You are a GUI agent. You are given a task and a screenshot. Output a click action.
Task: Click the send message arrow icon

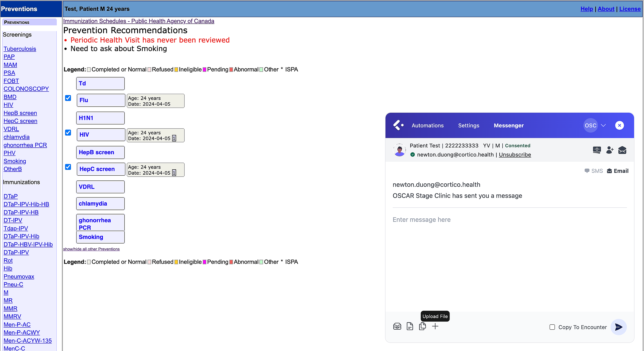point(618,327)
